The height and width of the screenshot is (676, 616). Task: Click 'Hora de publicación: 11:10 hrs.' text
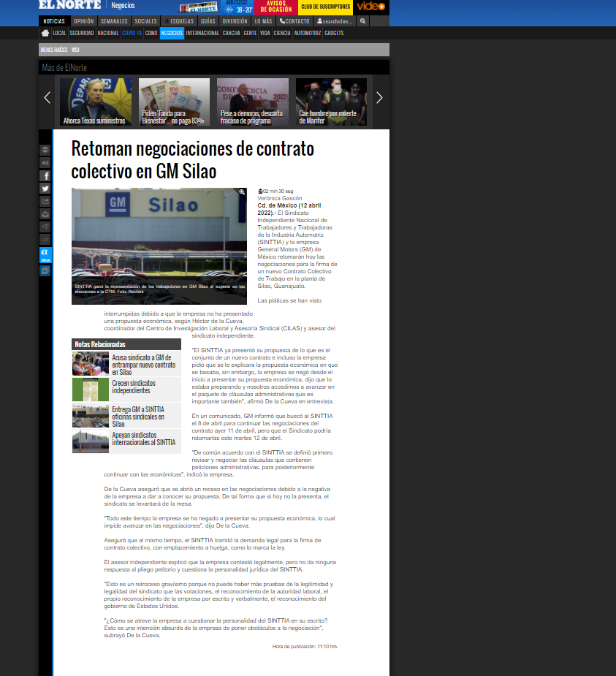pyautogui.click(x=305, y=646)
